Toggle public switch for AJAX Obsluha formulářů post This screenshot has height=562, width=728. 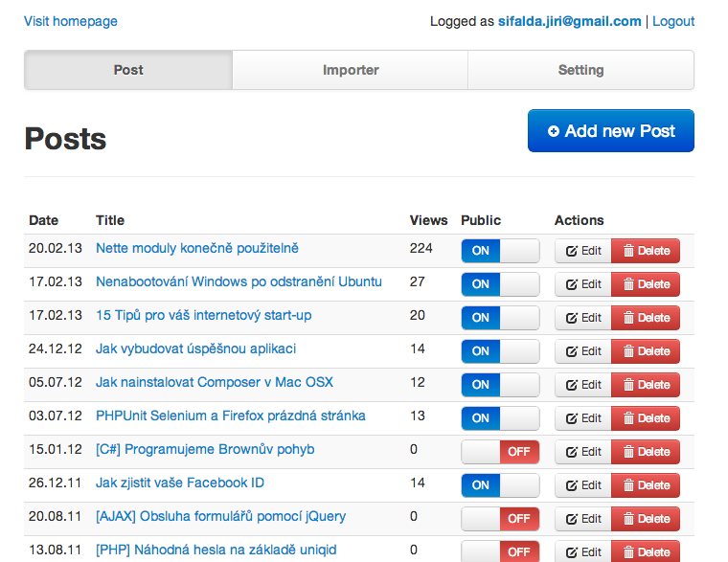pos(500,519)
